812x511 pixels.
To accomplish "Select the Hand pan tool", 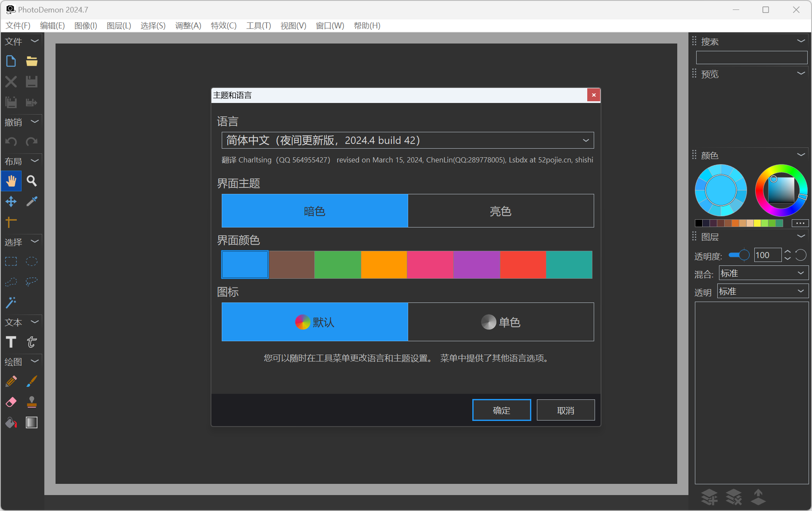I will [x=11, y=181].
